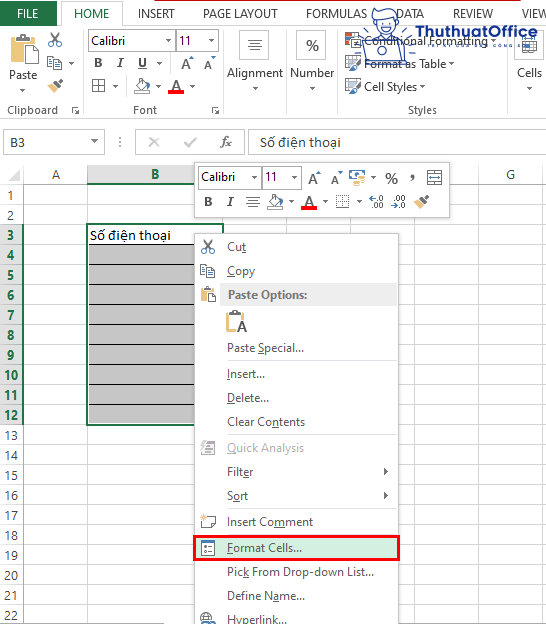Click Center align in mini toolbar
The height and width of the screenshot is (624, 546).
point(253,202)
